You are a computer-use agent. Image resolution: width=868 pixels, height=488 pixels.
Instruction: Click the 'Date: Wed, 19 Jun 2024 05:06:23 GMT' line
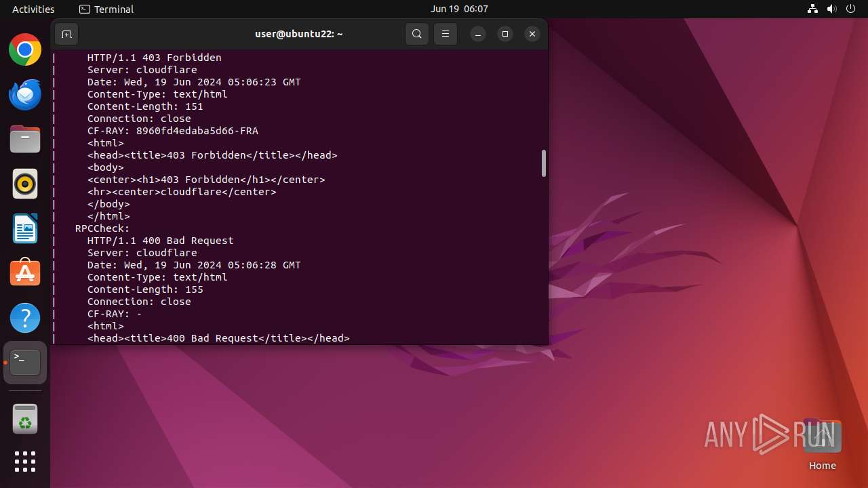(x=194, y=82)
